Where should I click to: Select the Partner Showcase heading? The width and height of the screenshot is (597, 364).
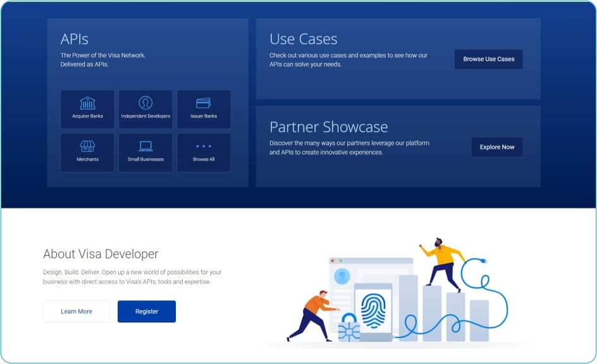[x=328, y=127]
